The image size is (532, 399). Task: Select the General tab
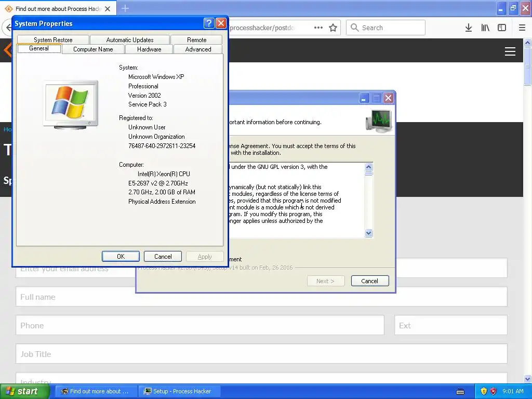[x=39, y=48]
